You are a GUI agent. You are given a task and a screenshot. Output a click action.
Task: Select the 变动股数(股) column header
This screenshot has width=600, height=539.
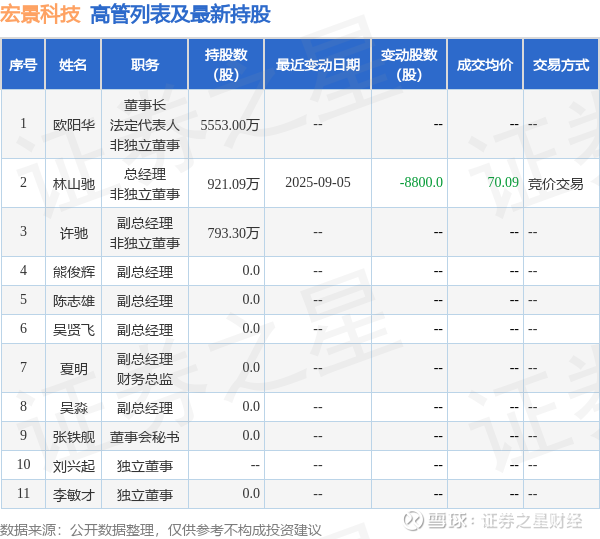(409, 64)
